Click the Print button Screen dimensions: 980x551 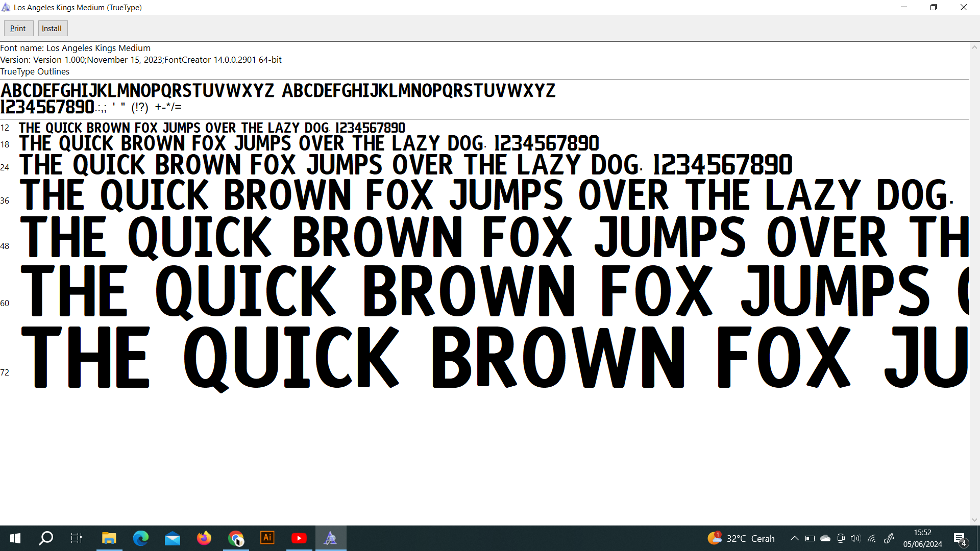pyautogui.click(x=18, y=29)
